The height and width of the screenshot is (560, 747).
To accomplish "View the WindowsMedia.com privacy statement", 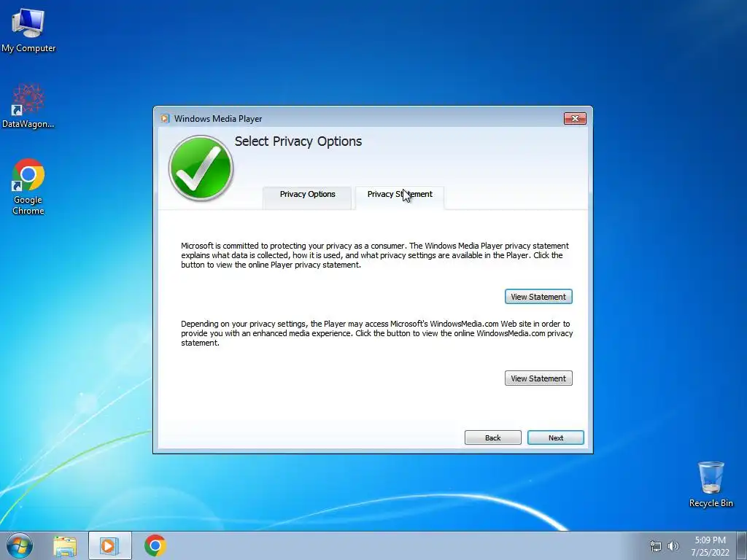I will click(x=538, y=378).
